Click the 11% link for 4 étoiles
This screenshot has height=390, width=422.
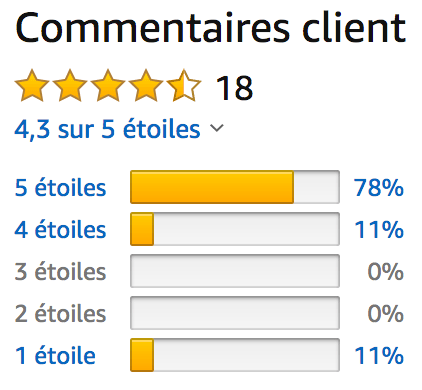379,229
